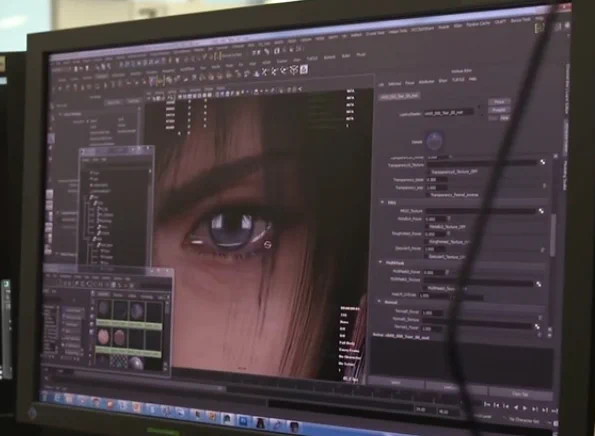Switch to the TURTLE shelf tab

click(312, 59)
